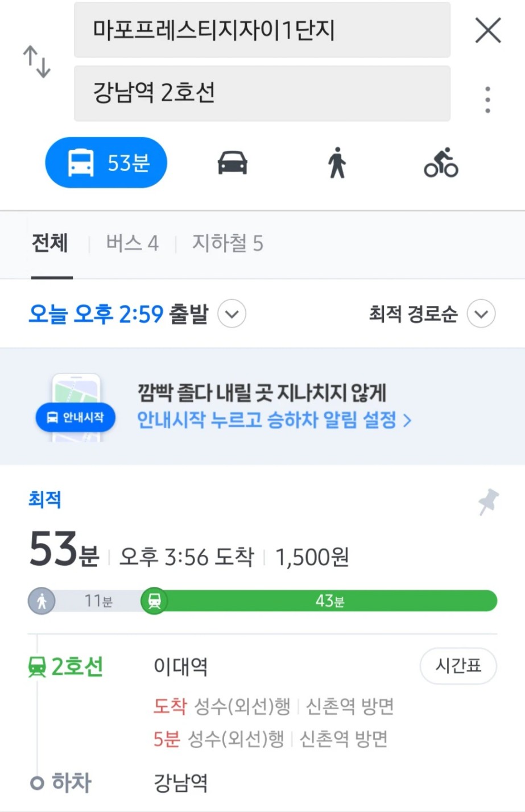Switch to the 버스 4 tab

click(x=133, y=243)
